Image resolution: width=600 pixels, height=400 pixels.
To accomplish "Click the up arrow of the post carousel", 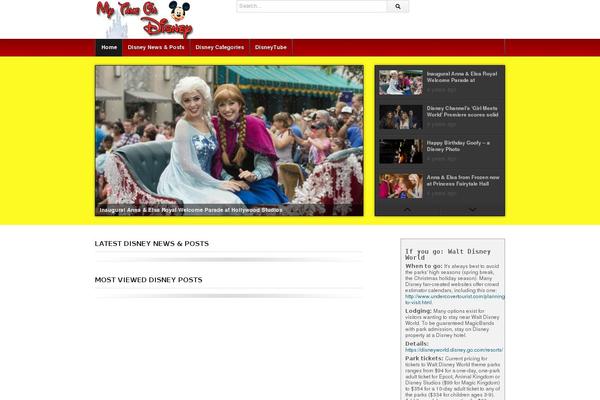I will tap(407, 210).
